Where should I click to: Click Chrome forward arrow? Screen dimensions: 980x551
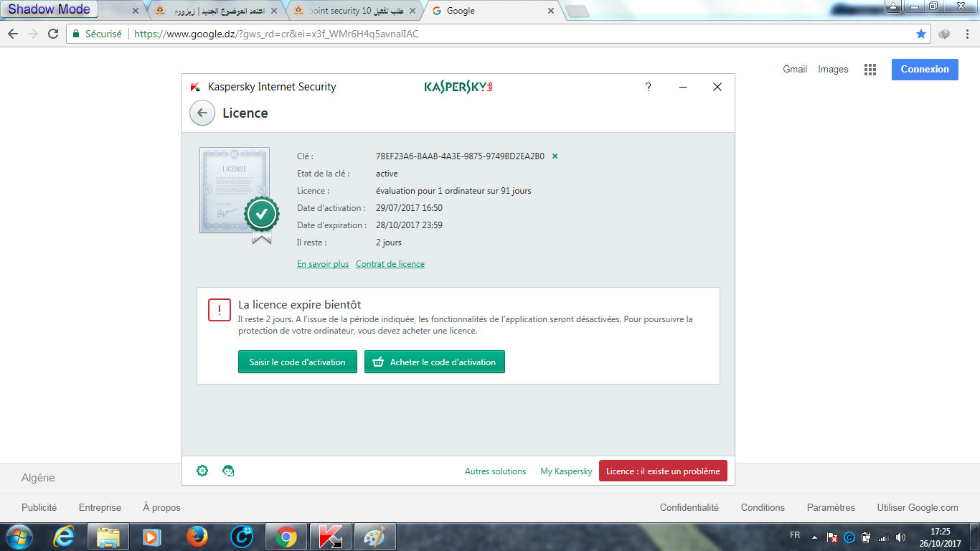(x=33, y=34)
